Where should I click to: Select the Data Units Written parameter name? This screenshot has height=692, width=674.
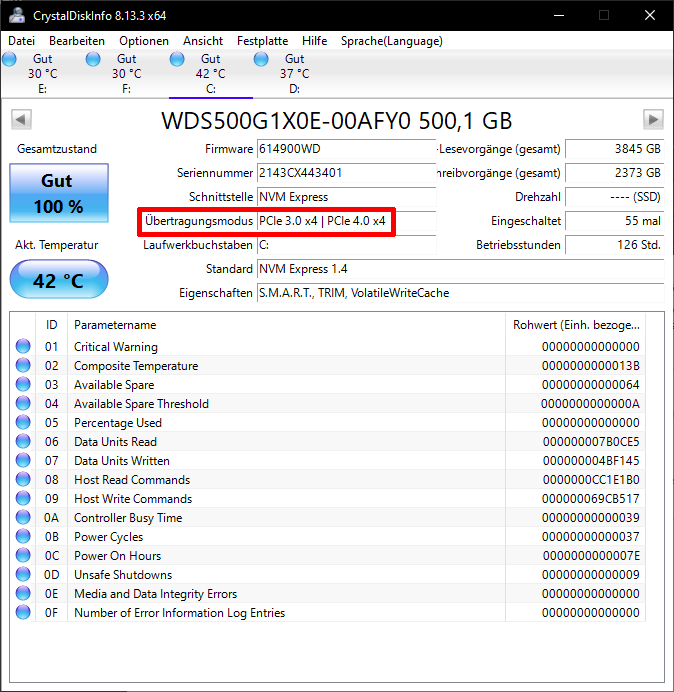click(122, 461)
